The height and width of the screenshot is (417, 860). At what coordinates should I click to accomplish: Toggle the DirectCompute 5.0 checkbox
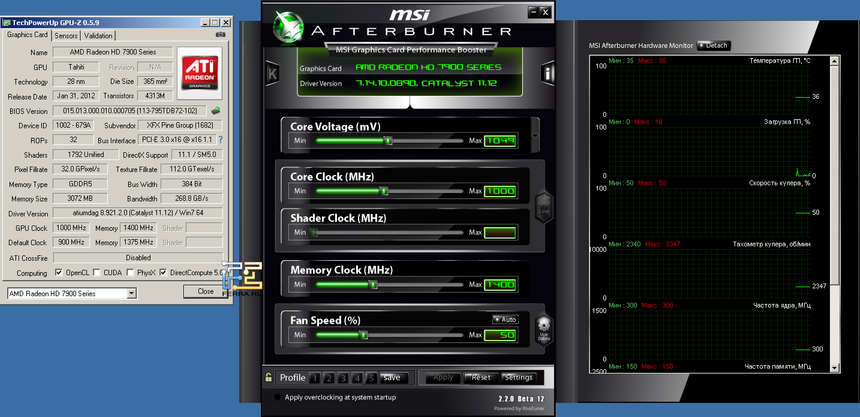coord(163,273)
